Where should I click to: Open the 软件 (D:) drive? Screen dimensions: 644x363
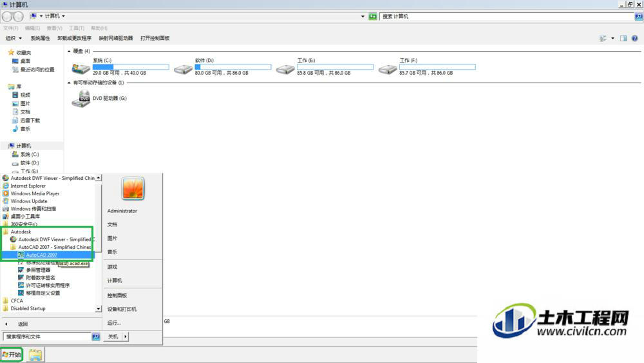tap(183, 68)
